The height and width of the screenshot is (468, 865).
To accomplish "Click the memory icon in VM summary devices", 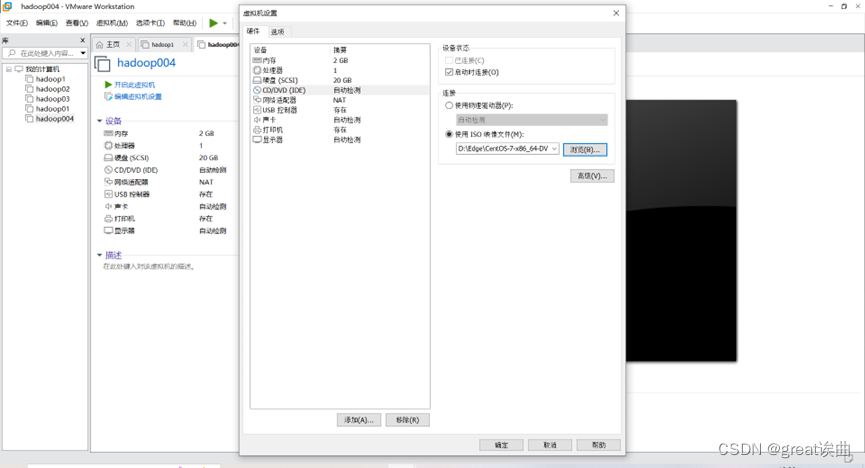I will point(108,133).
